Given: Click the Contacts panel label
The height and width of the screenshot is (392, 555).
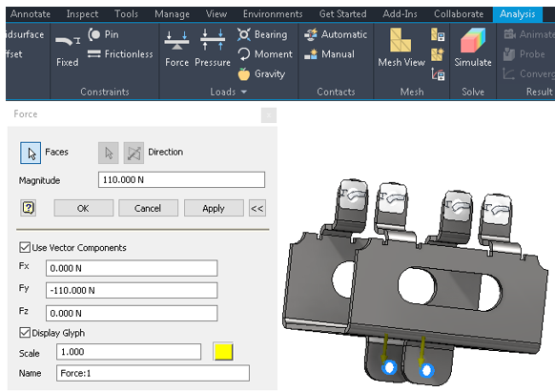Looking at the screenshot, I should tap(336, 92).
